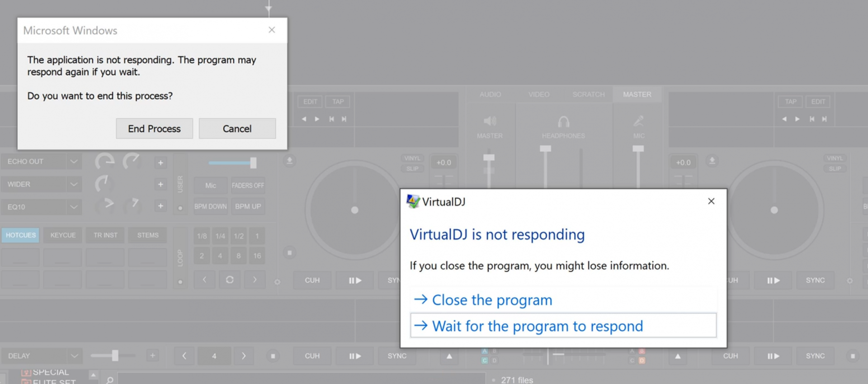Screen dimensions: 868x384
Task: Toggle crossfader assign B on the right
Action: pyautogui.click(x=642, y=351)
